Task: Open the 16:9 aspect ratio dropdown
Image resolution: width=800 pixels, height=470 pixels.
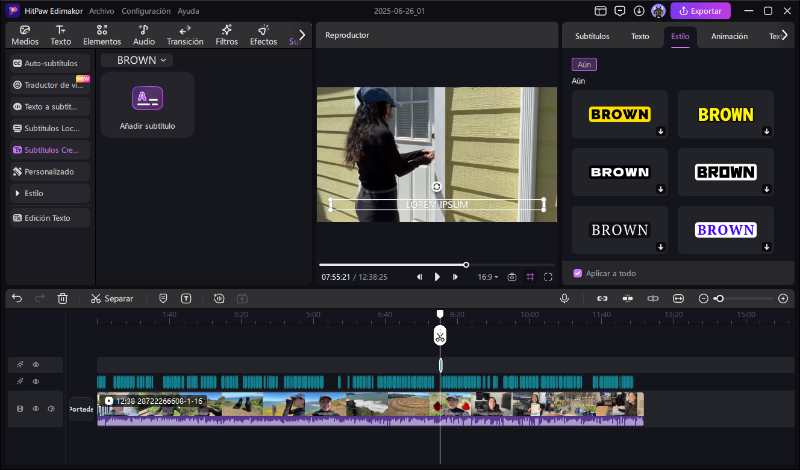Action: (487, 277)
